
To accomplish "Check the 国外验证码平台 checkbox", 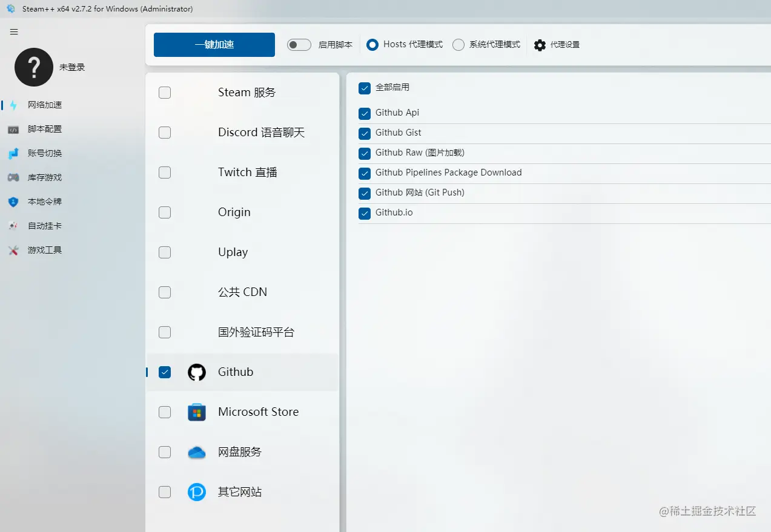I will (165, 332).
